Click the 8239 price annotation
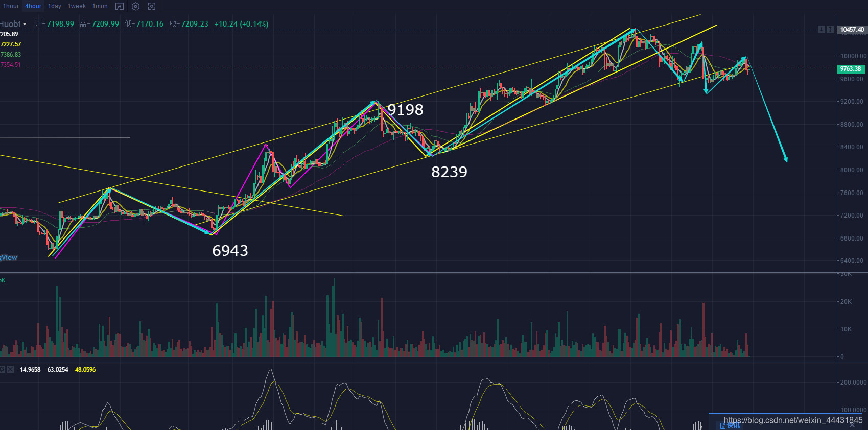868x430 pixels. (x=449, y=172)
